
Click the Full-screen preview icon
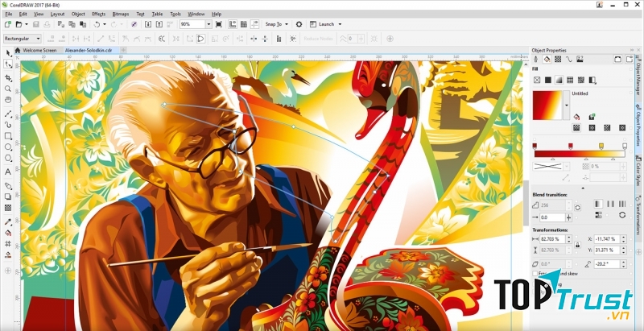click(x=219, y=24)
